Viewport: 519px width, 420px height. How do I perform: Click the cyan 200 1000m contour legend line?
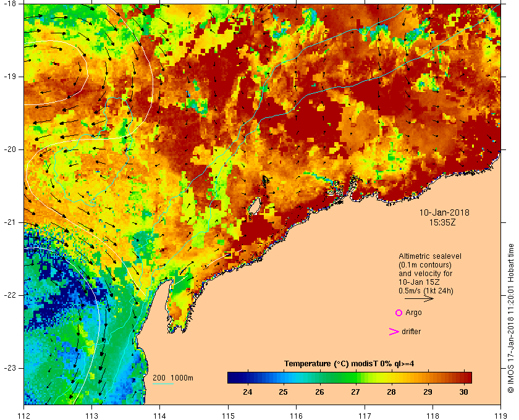click(163, 384)
